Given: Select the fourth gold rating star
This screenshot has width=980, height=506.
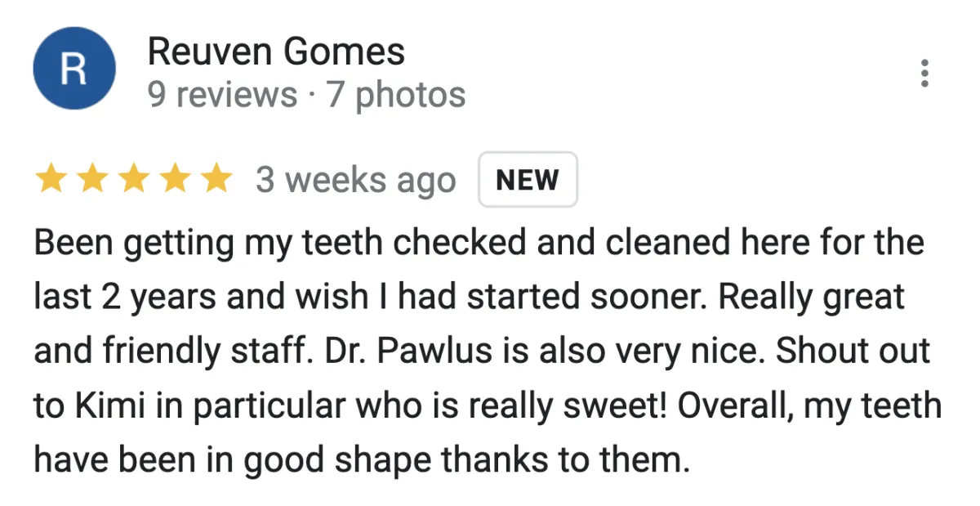Looking at the screenshot, I should [175, 179].
